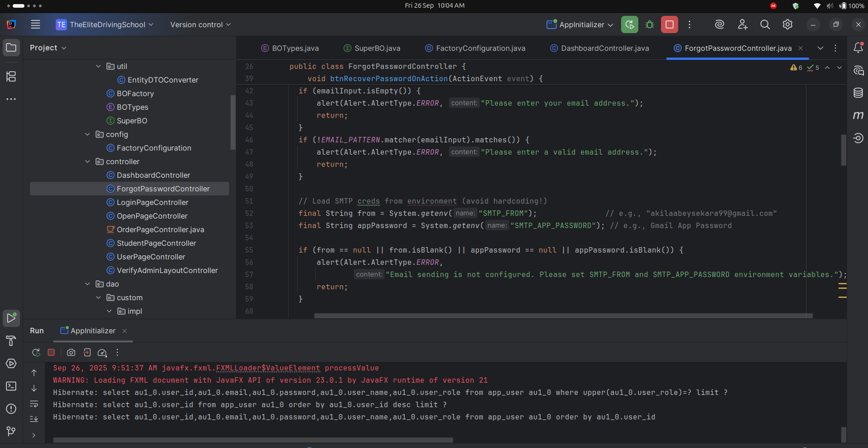Open the Terminal tool window

click(11, 386)
